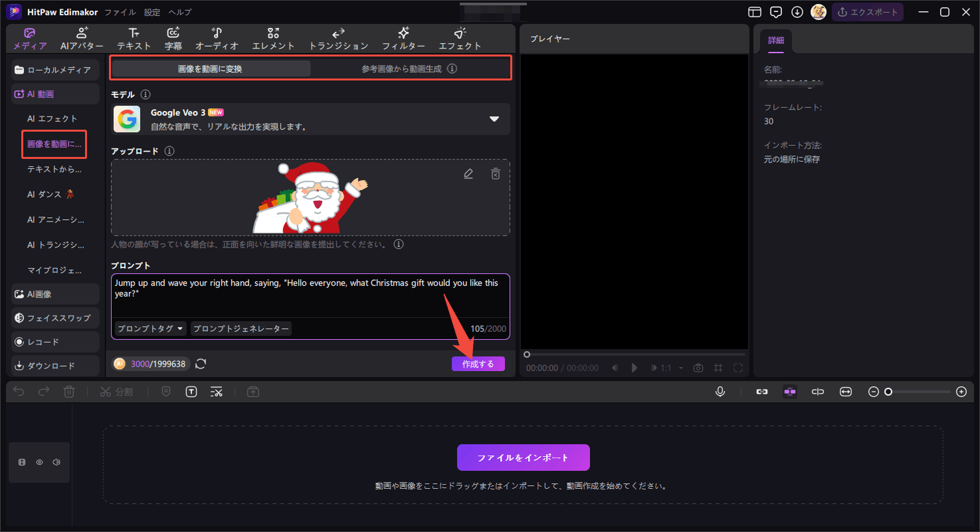This screenshot has height=532, width=980.
Task: Click the info icon beside モデル
Action: 146,94
